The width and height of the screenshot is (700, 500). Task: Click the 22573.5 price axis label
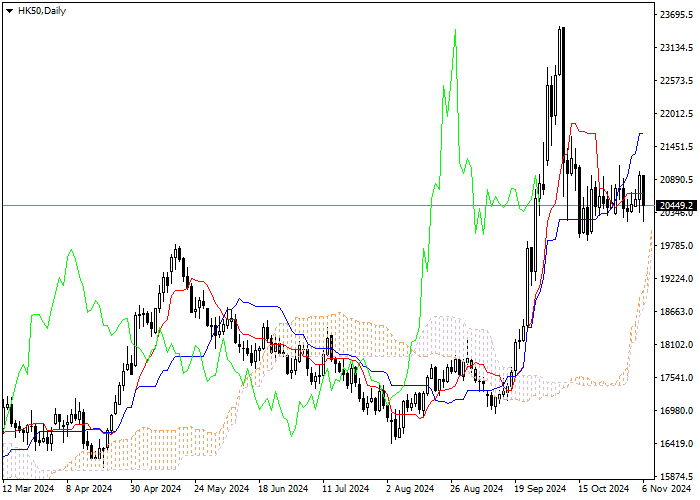[x=676, y=80]
